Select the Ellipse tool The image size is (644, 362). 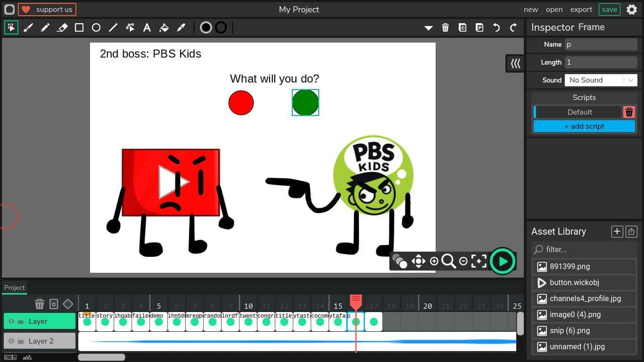click(x=96, y=28)
